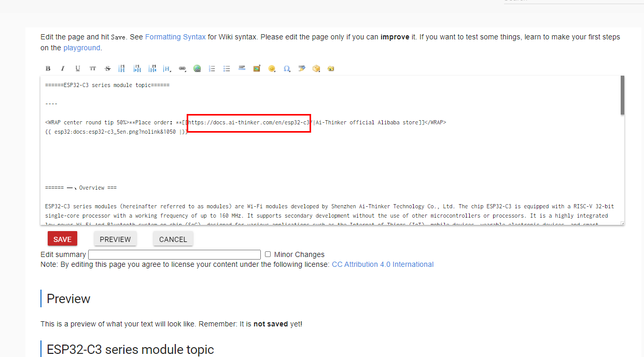Insert same-level headline

(122, 68)
